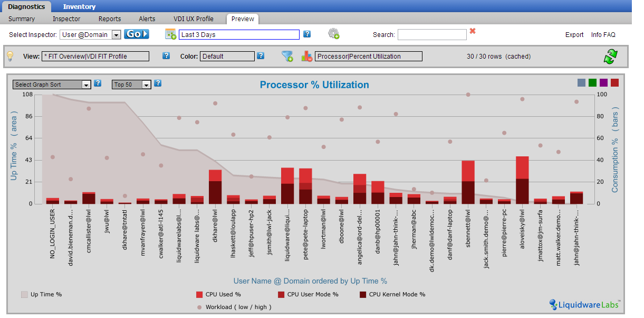Open the Select Graph Sort dropdown
This screenshot has width=644, height=318.
52,85
